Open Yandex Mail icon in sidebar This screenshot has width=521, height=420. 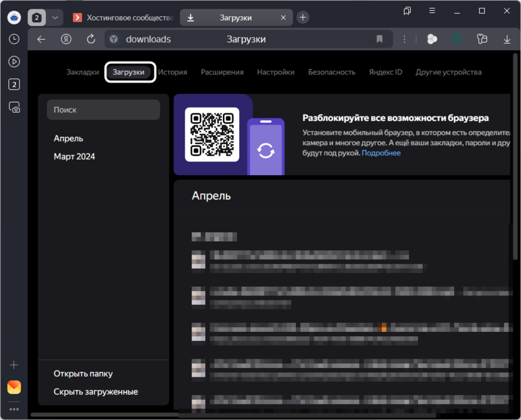pyautogui.click(x=14, y=387)
